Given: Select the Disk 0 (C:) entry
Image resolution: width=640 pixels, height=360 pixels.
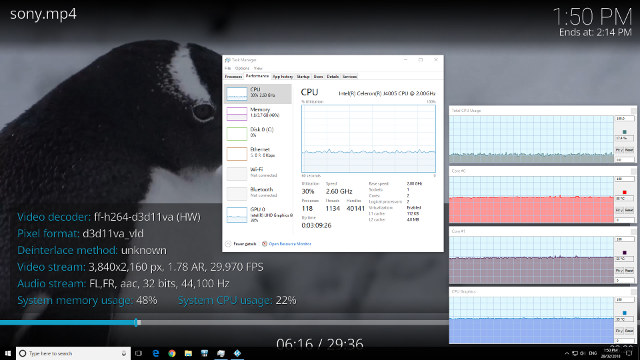Looking at the screenshot, I should point(258,133).
